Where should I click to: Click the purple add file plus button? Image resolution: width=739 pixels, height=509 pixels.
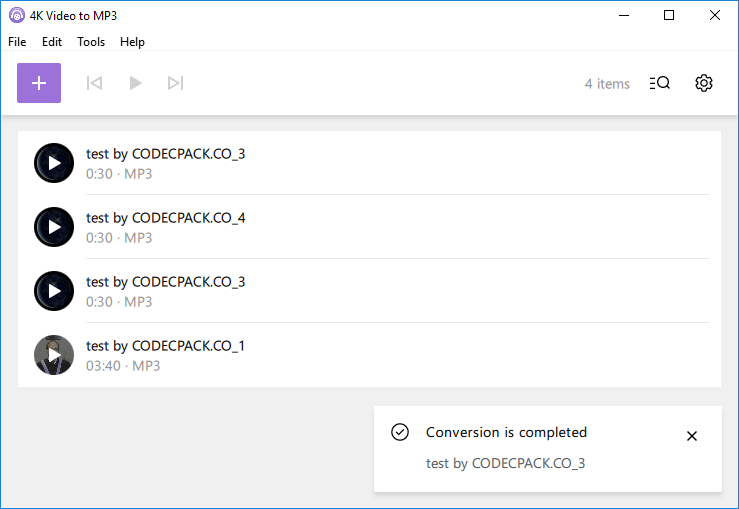coord(39,83)
